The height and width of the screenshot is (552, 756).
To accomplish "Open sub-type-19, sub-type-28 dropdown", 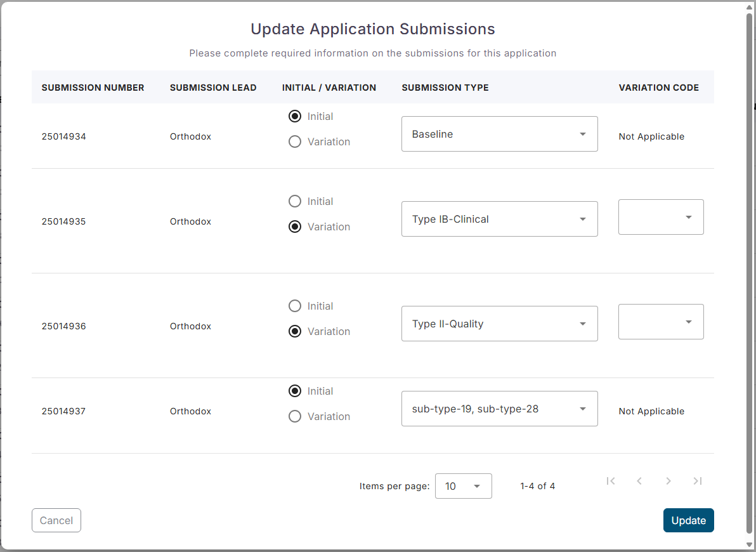I will (x=499, y=409).
